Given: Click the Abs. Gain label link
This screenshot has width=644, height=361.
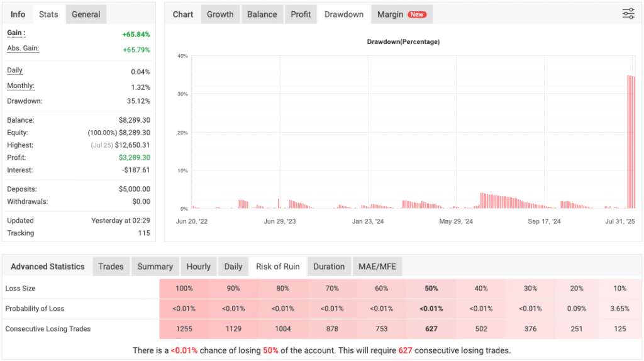Looking at the screenshot, I should coord(23,48).
